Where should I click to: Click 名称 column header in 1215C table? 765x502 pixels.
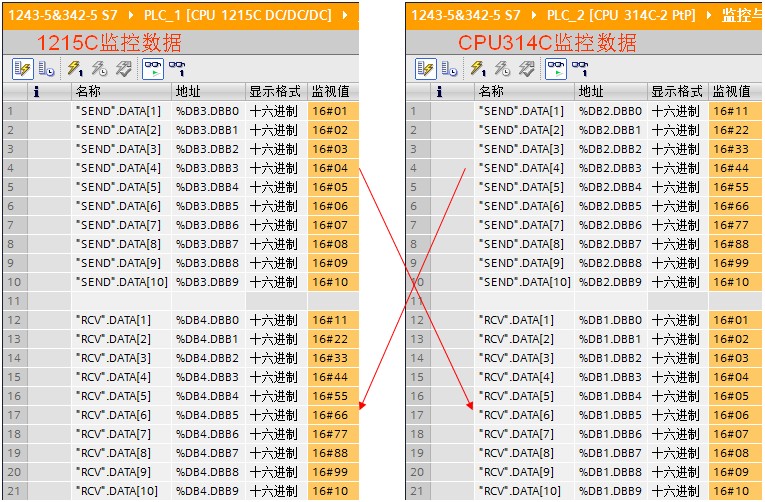(121, 91)
